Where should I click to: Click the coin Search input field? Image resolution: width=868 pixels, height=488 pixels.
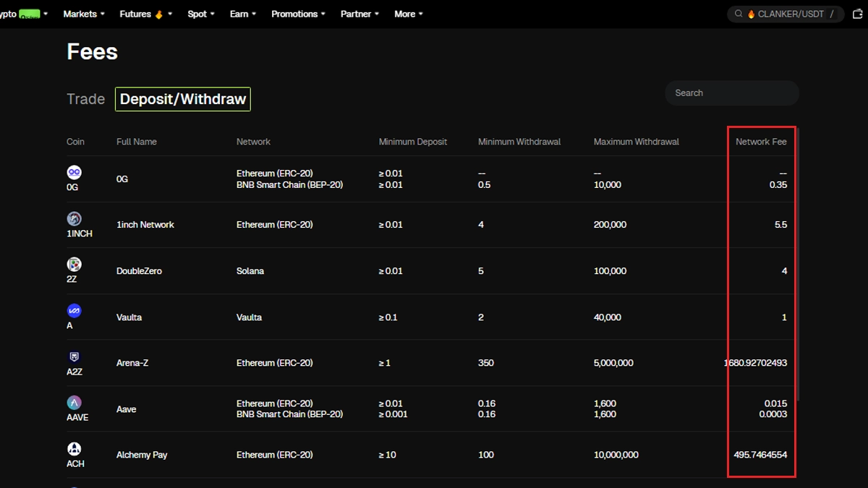[731, 93]
